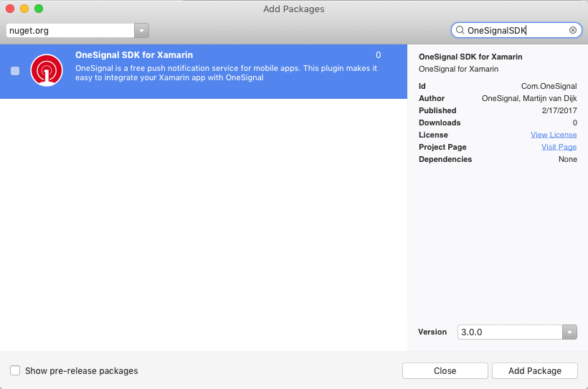Follow the Visit Page link
588x389 pixels.
pyautogui.click(x=559, y=147)
